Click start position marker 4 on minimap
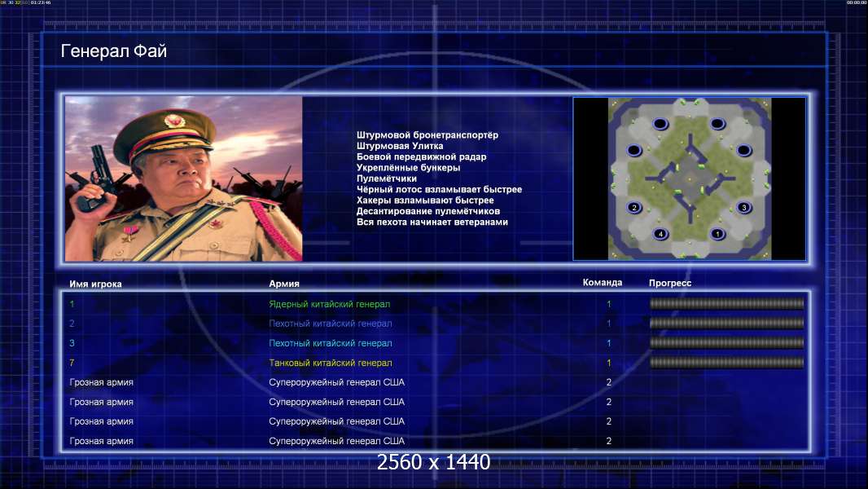 pyautogui.click(x=660, y=234)
